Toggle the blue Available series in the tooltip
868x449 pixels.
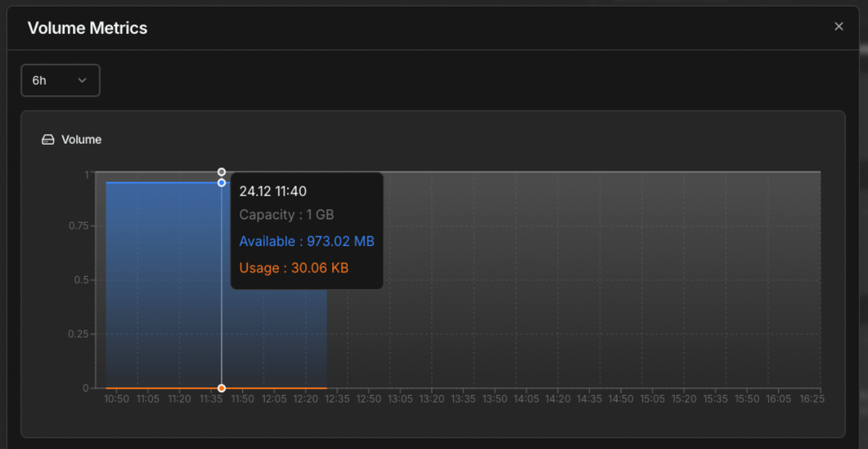coord(306,241)
